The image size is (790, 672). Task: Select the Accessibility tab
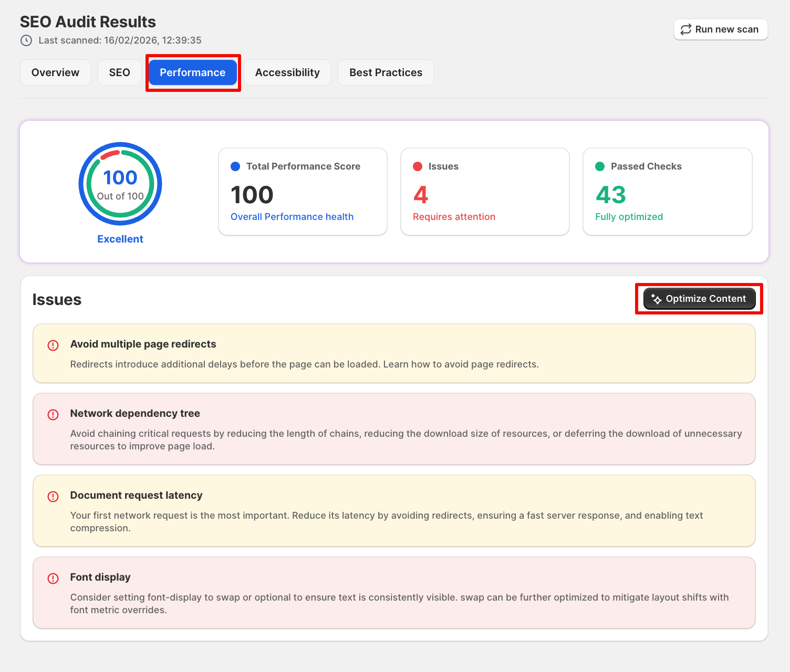click(x=287, y=72)
